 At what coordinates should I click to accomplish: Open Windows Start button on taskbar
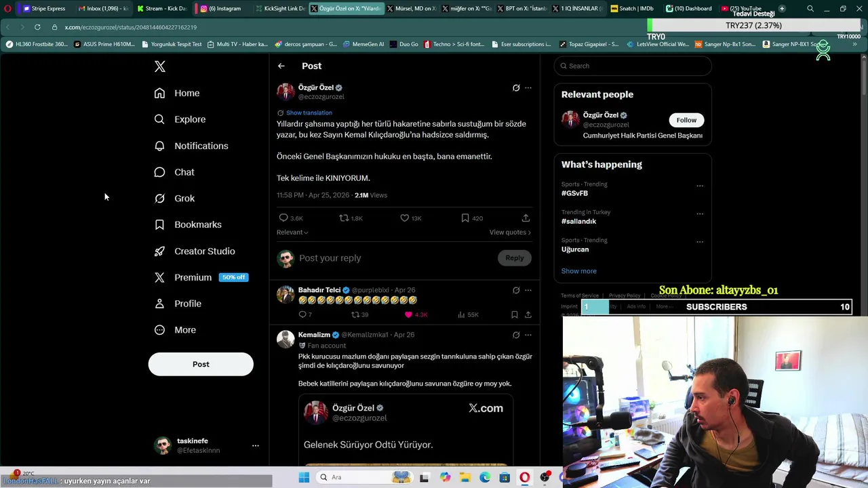coord(304,477)
